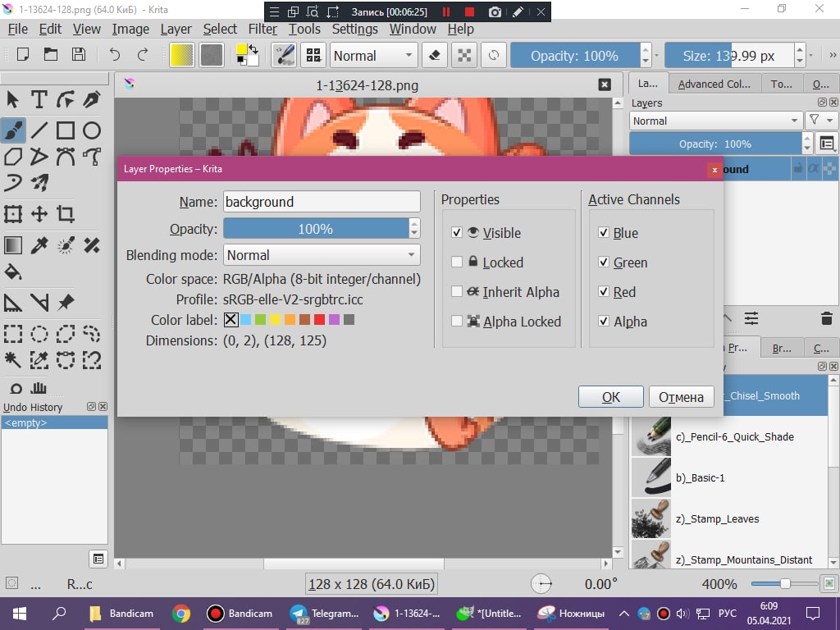The width and height of the screenshot is (840, 630).
Task: Open the brush presets chooser grid
Action: point(313,55)
